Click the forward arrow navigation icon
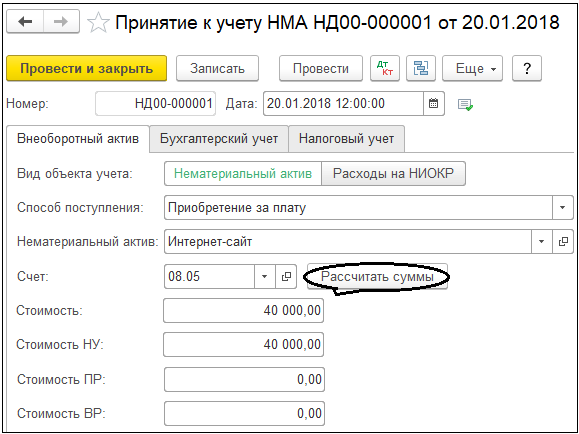 tap(61, 22)
